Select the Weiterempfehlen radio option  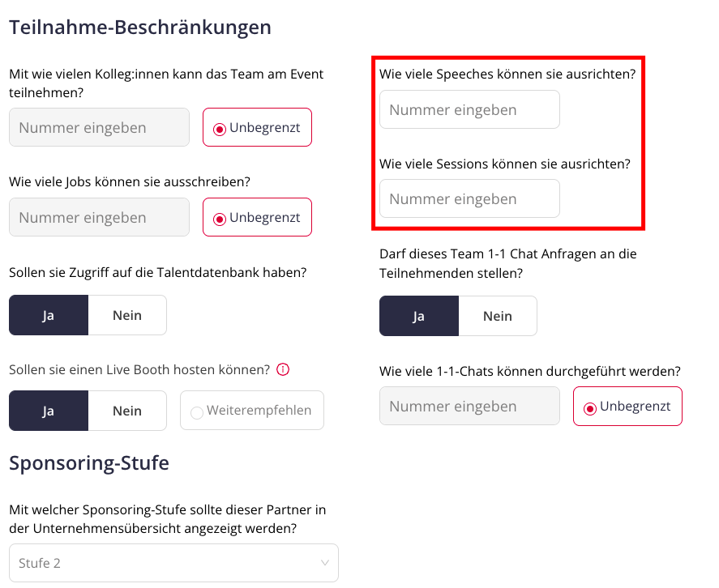[252, 410]
